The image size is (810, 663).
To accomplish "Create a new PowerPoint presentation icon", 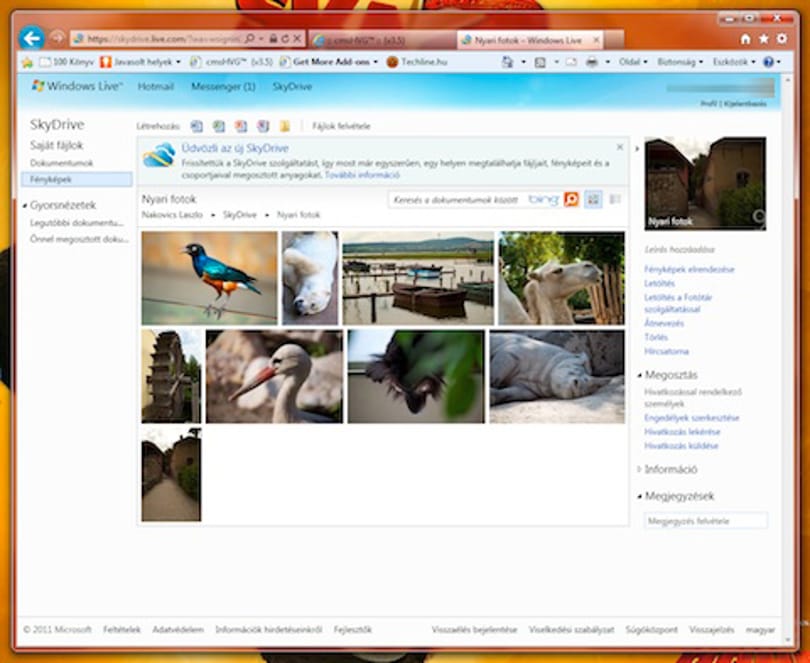I will pyautogui.click(x=241, y=126).
